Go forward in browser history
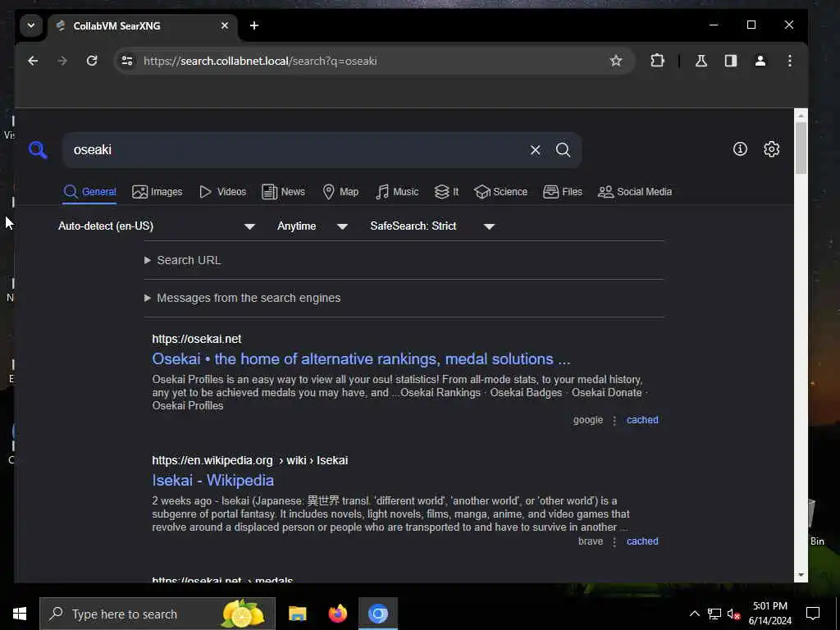Screen dimensions: 840x630 point(62,61)
